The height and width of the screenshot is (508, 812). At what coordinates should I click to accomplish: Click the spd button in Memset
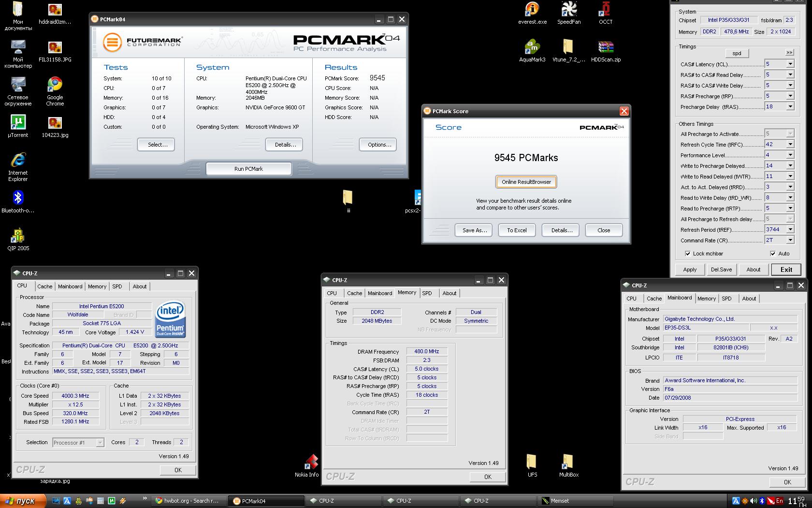click(x=737, y=53)
